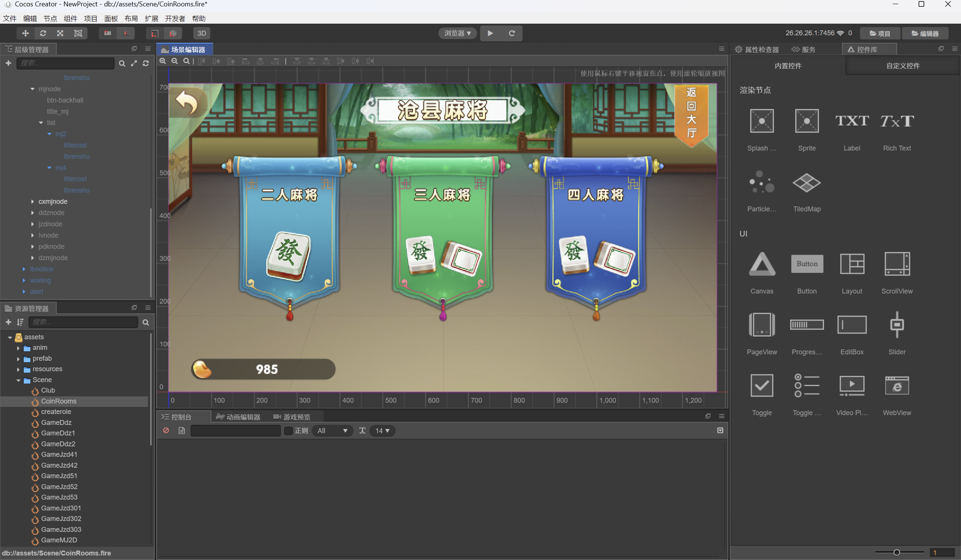
Task: Select the Rect transform tool
Action: coord(78,33)
